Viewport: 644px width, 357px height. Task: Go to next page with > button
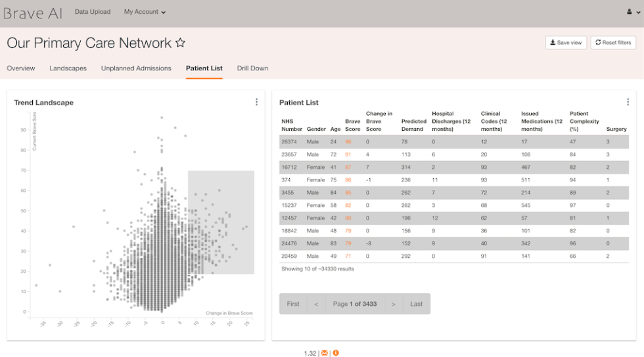coord(394,304)
